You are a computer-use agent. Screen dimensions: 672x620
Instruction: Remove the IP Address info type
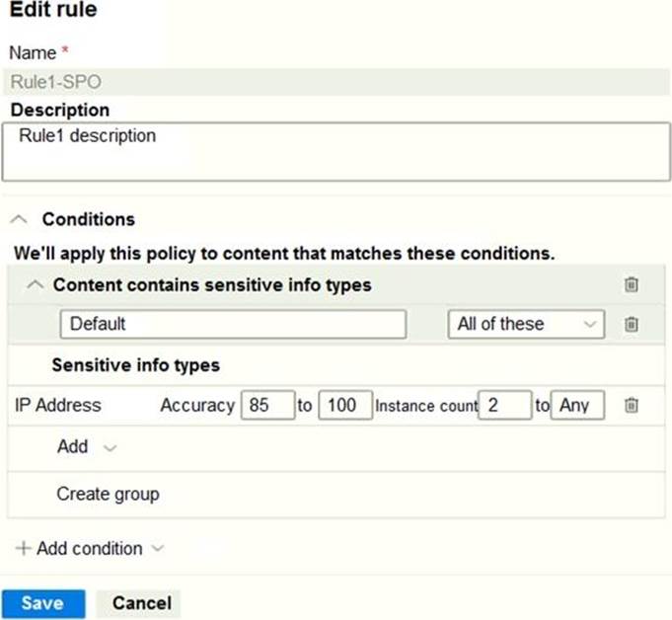tap(632, 405)
